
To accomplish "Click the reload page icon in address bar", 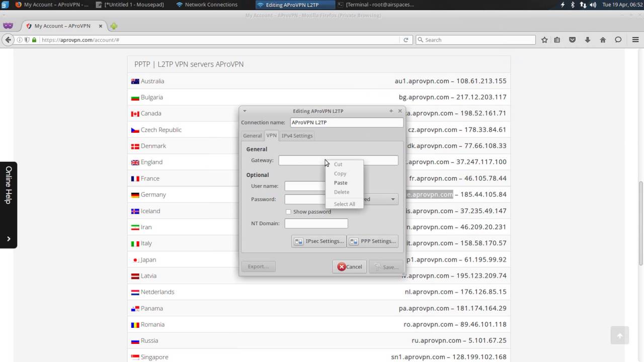I will [x=406, y=40].
